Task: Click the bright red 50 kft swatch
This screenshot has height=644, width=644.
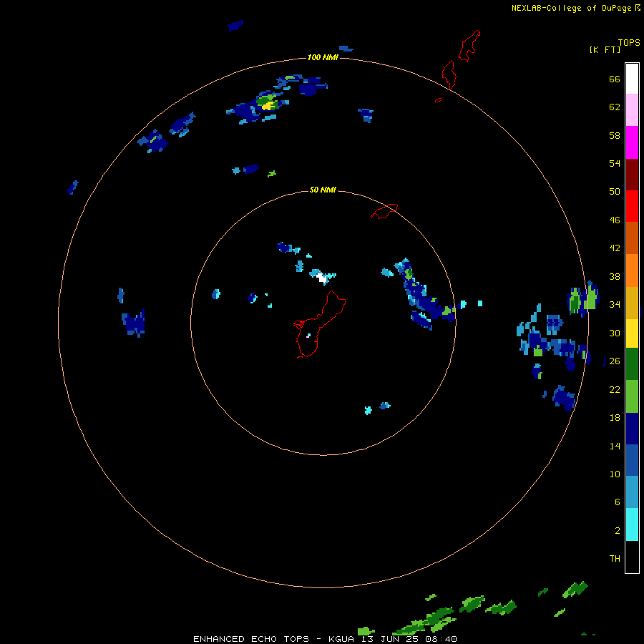Action: point(632,206)
